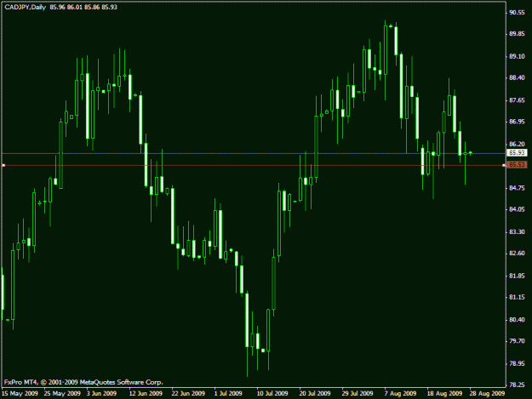This screenshot has width=532, height=399.
Task: Click the 78.95 price scale label
Action: point(517,364)
